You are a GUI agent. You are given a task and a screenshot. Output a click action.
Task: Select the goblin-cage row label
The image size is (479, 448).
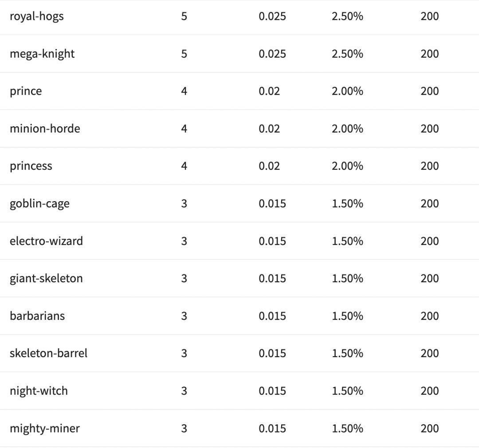[x=39, y=204]
